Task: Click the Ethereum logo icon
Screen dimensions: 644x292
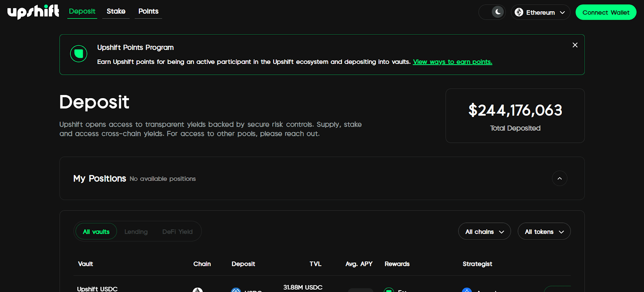Action: point(519,12)
